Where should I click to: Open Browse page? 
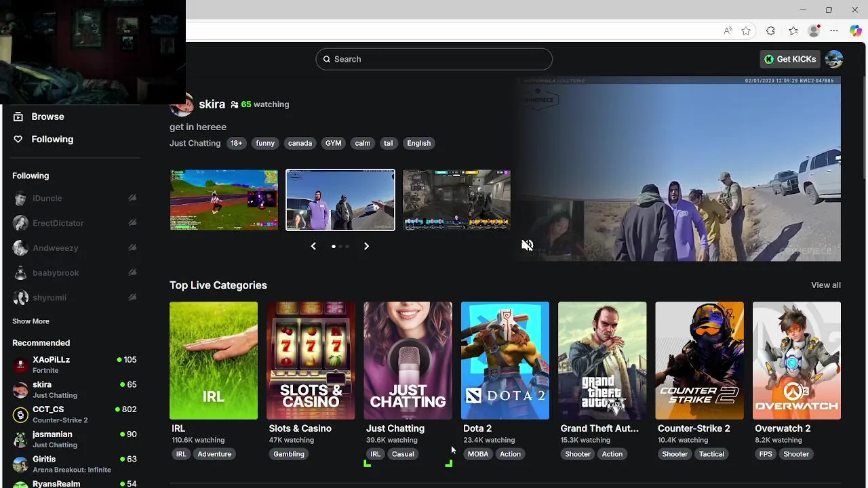click(47, 117)
